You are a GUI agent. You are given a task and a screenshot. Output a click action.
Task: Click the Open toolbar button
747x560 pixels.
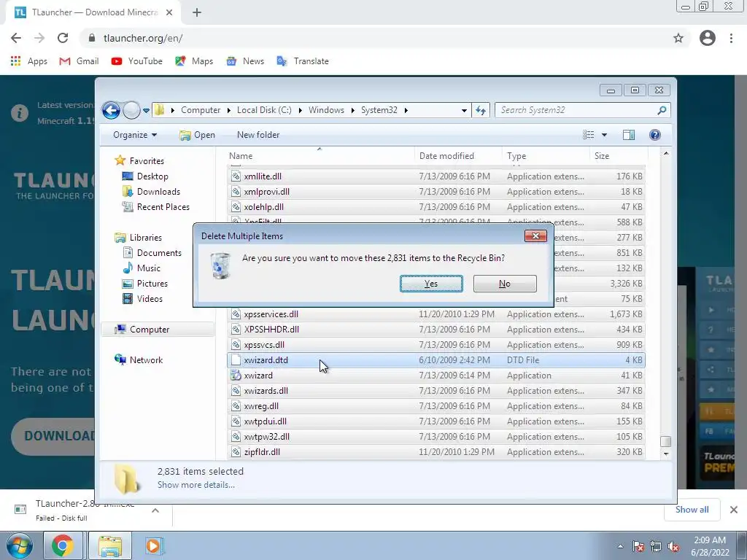tap(197, 135)
